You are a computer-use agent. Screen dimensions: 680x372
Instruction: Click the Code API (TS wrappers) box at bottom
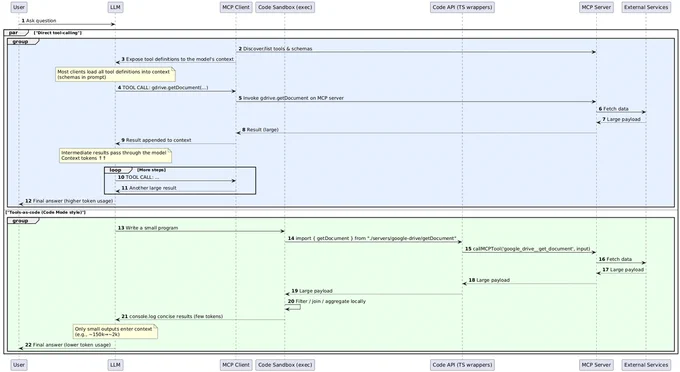462,365
